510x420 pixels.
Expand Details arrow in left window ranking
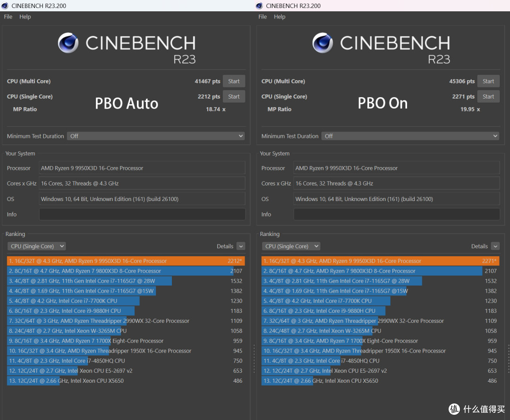[x=241, y=246]
